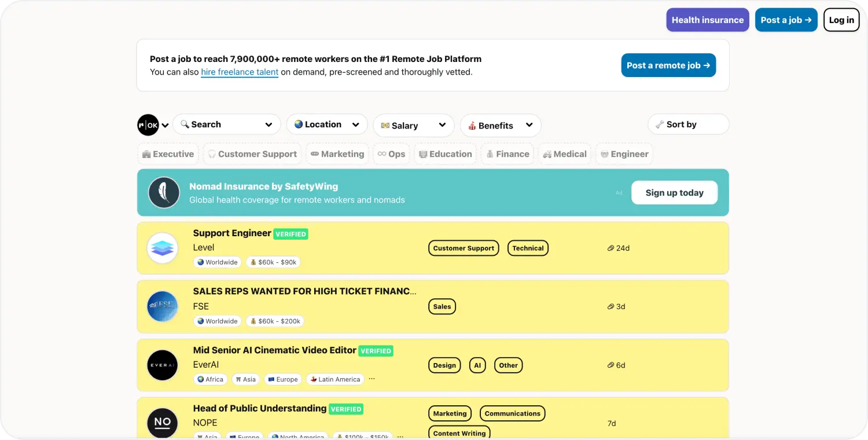Open the Sort by dropdown
This screenshot has width=868, height=440.
point(689,124)
